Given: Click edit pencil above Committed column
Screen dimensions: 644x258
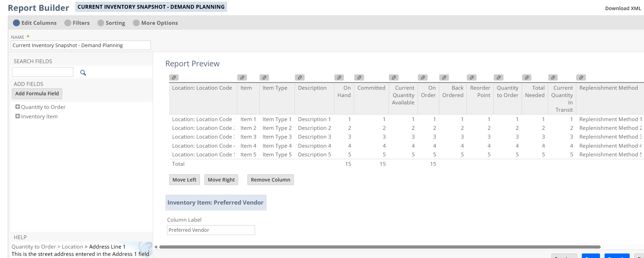Looking at the screenshot, I should point(359,78).
